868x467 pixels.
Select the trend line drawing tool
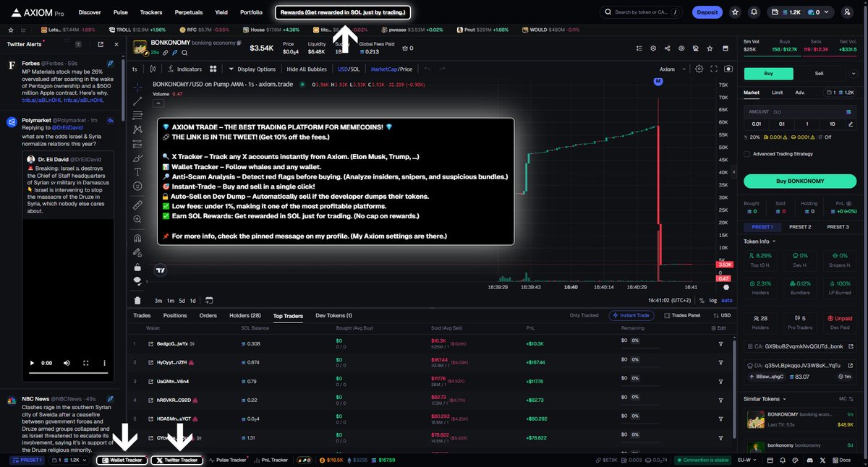click(137, 101)
